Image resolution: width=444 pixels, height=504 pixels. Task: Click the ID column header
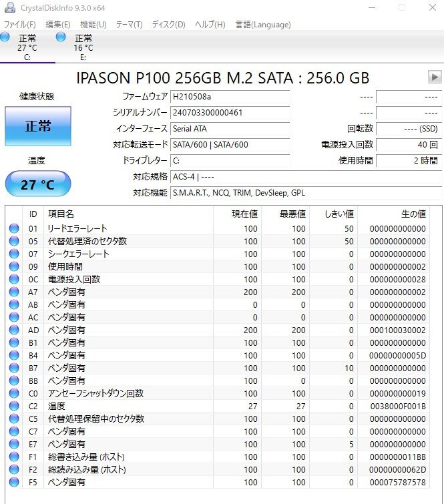(33, 214)
